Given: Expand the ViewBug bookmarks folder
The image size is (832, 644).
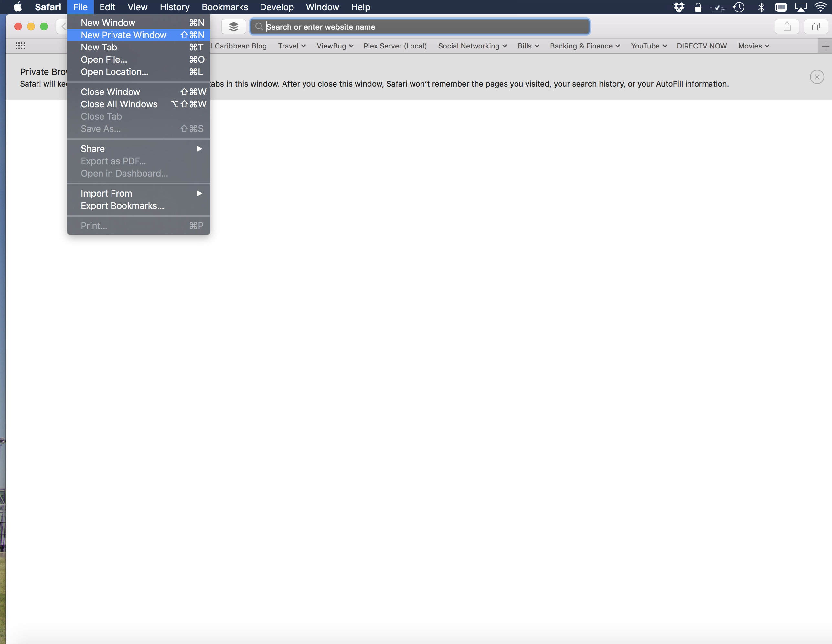Looking at the screenshot, I should click(x=335, y=46).
